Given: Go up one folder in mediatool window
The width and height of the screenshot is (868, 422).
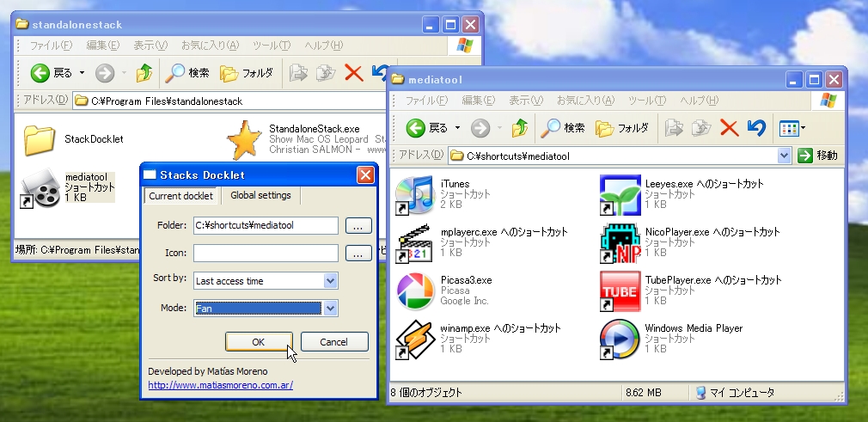Looking at the screenshot, I should pyautogui.click(x=520, y=128).
